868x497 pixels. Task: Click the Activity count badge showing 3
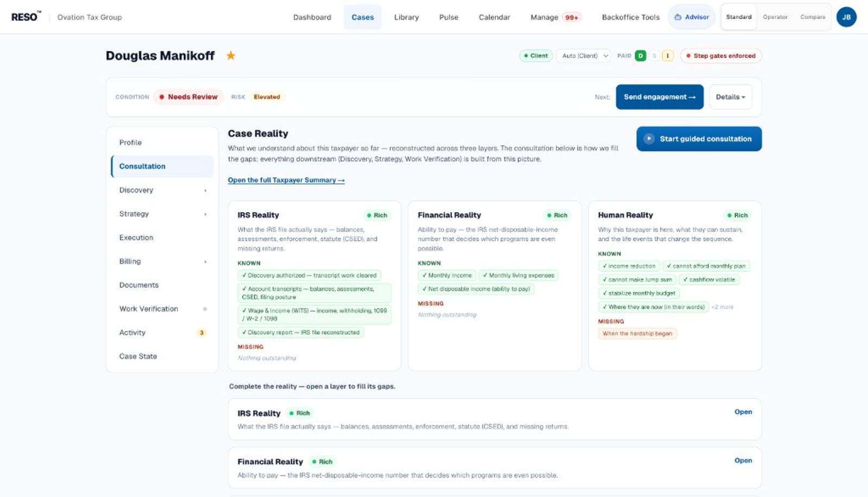202,333
